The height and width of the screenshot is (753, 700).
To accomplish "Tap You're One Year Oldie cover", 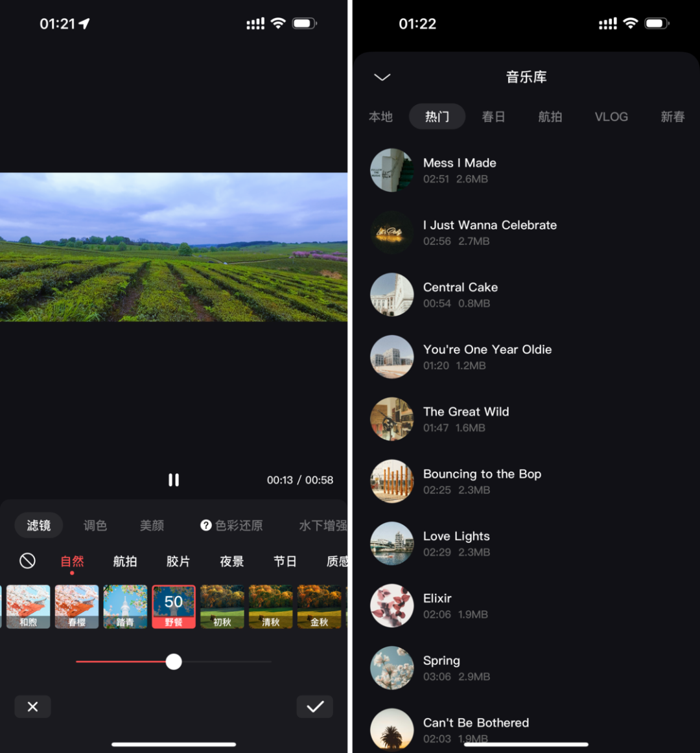I will tap(391, 357).
